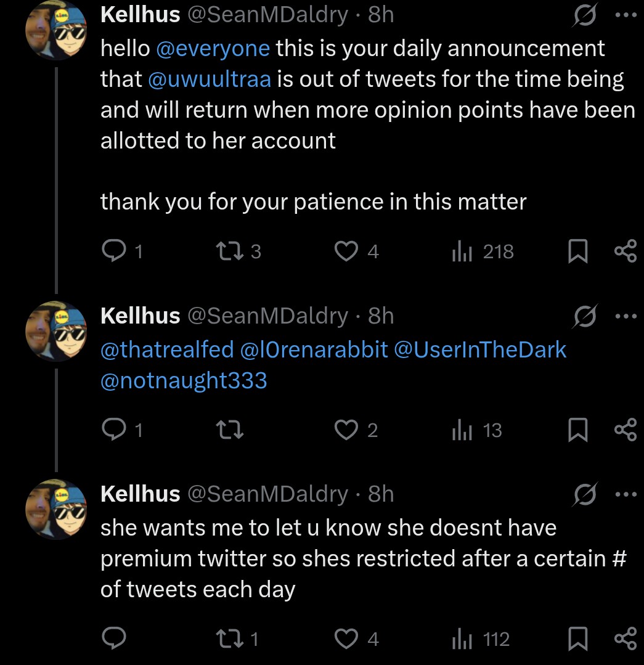Open the @uwuultraa profile link
Screen dimensions: 644x665
(x=210, y=79)
